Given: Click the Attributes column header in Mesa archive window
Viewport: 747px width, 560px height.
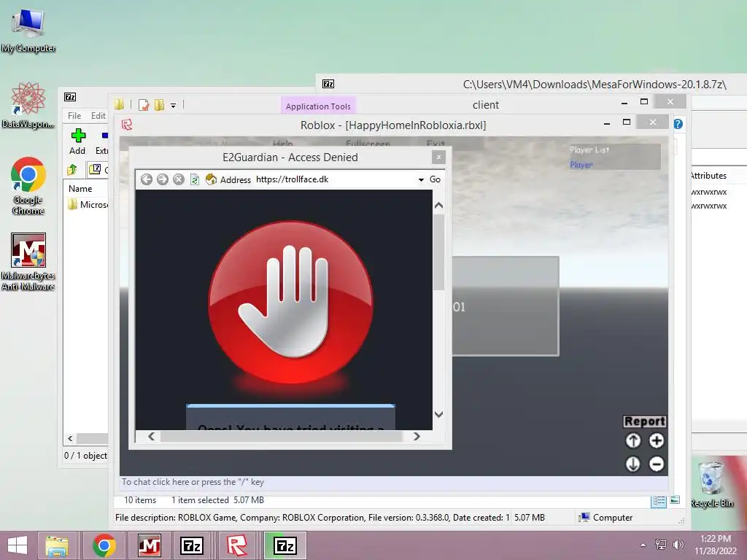Looking at the screenshot, I should coord(708,176).
